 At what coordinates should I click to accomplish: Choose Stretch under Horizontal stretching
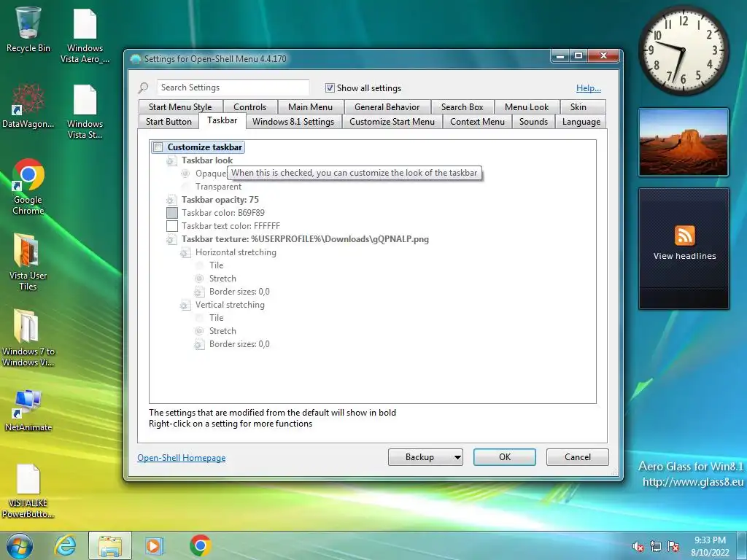[x=200, y=279]
